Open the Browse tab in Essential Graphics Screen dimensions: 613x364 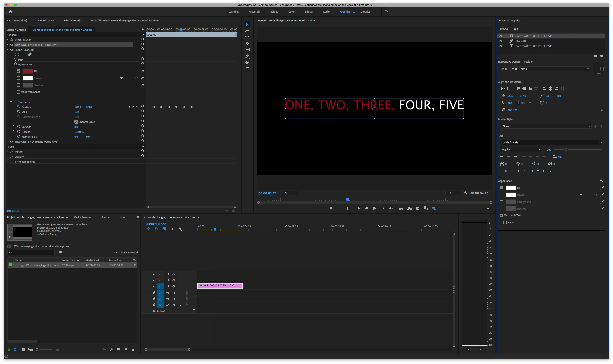[504, 29]
